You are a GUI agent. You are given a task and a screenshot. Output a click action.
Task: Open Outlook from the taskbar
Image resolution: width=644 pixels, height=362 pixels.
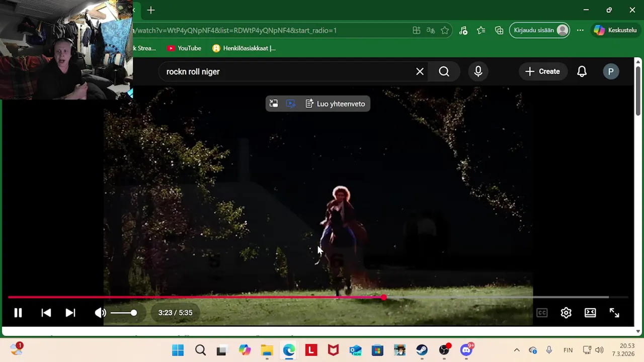[x=355, y=350]
